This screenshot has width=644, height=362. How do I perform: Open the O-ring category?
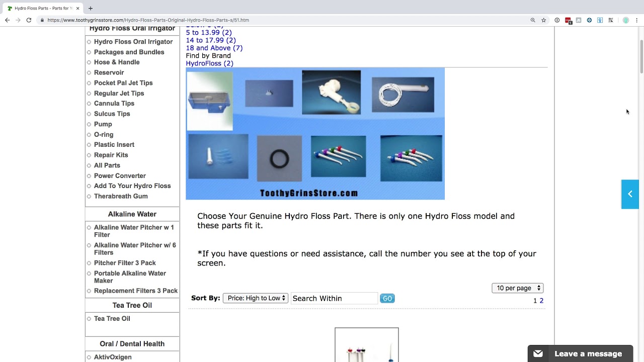click(104, 134)
